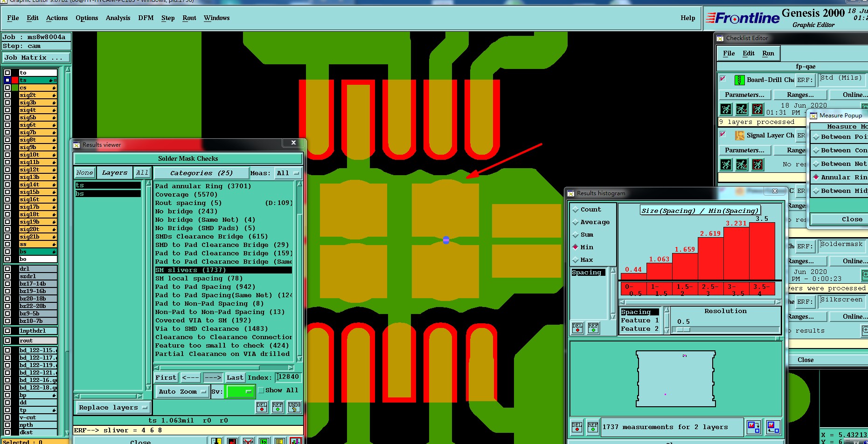The height and width of the screenshot is (444, 868).
Task: Select Between Net measure mode radio
Action: tap(816, 164)
